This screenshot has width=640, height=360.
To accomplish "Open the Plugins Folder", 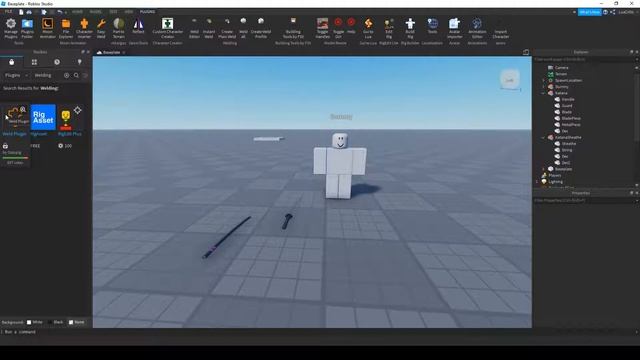I will tap(27, 28).
